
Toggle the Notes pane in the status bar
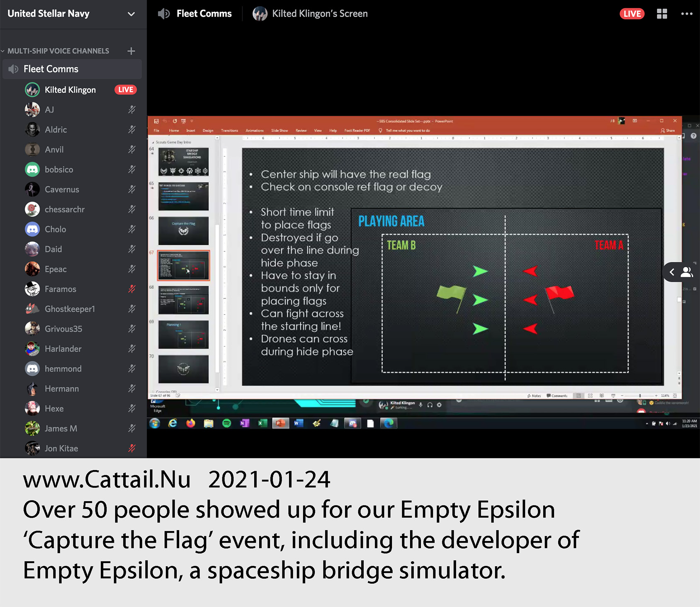[x=534, y=396]
